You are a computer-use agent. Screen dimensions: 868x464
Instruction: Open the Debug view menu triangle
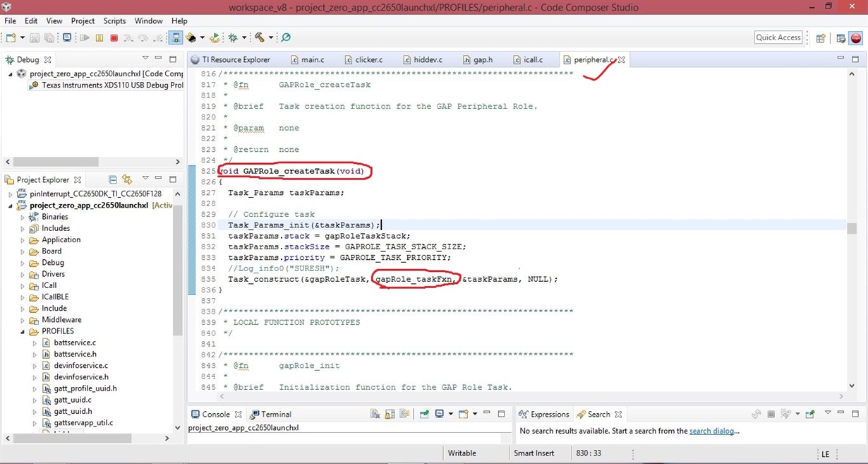tap(145, 59)
